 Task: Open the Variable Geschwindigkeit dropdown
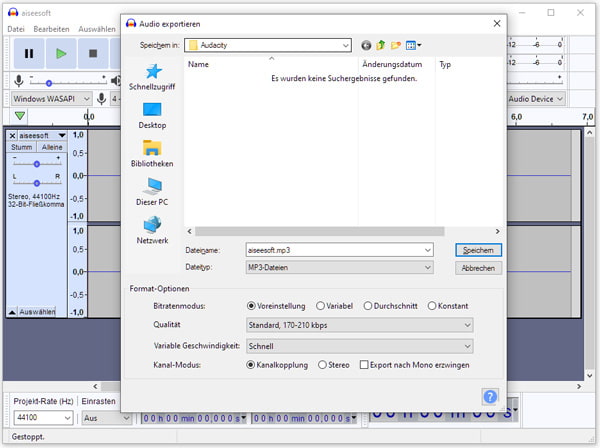359,346
